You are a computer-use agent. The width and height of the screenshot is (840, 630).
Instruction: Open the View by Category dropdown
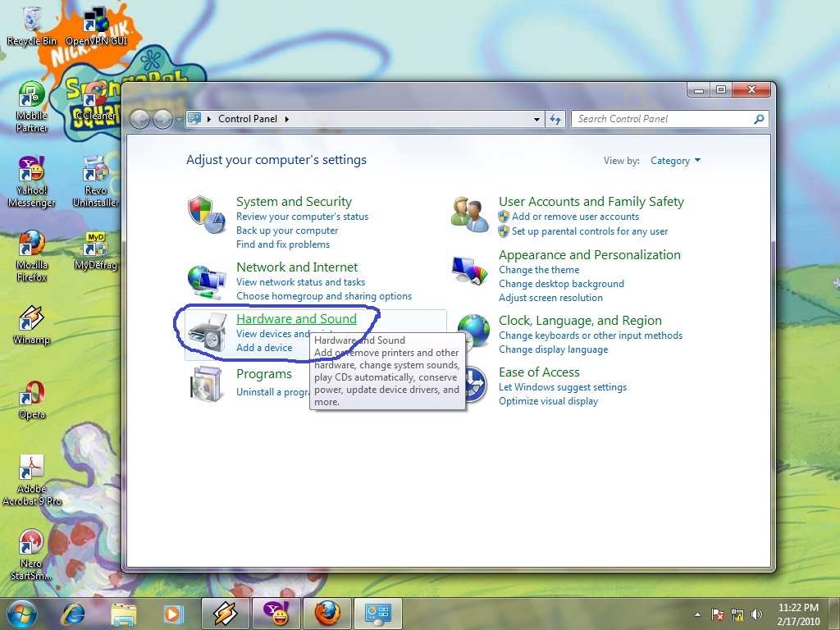(675, 161)
